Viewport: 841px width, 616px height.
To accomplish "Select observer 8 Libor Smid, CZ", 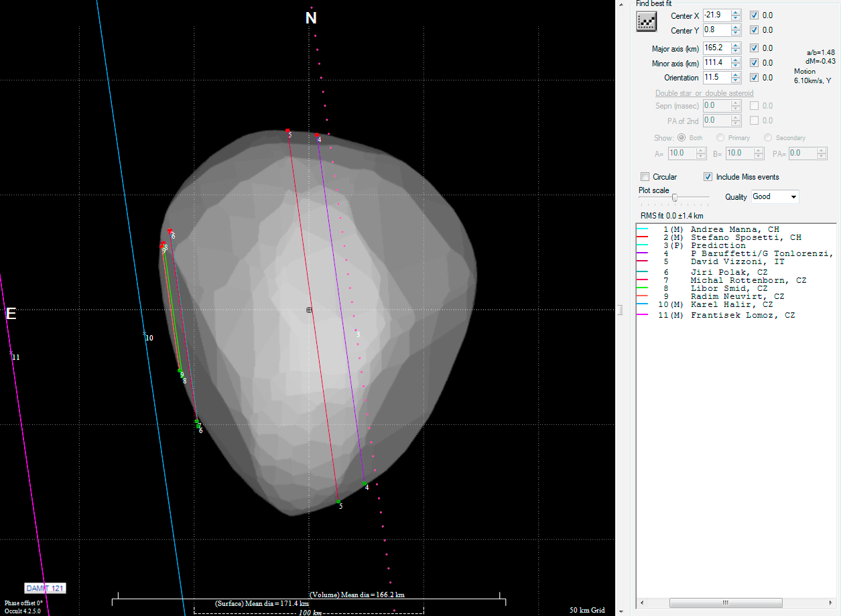I will click(x=735, y=288).
